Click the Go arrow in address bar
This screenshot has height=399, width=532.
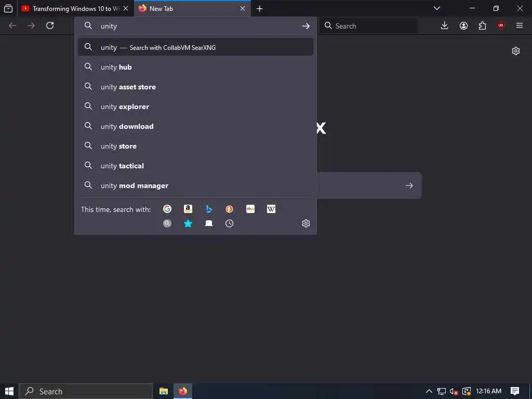[305, 26]
